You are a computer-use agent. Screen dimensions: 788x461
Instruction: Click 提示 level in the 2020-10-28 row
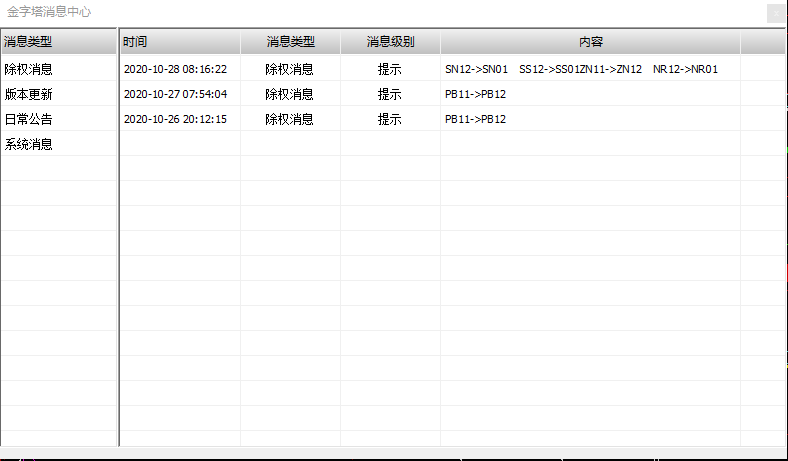click(x=389, y=69)
